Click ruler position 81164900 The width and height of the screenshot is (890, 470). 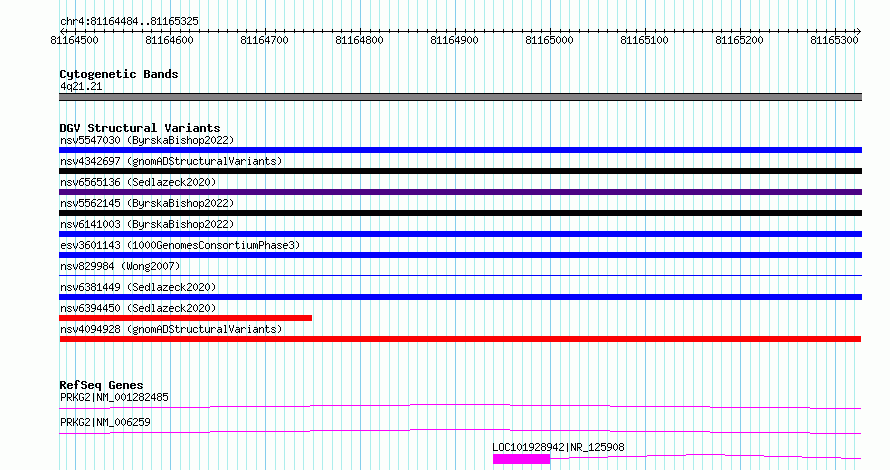(x=454, y=40)
